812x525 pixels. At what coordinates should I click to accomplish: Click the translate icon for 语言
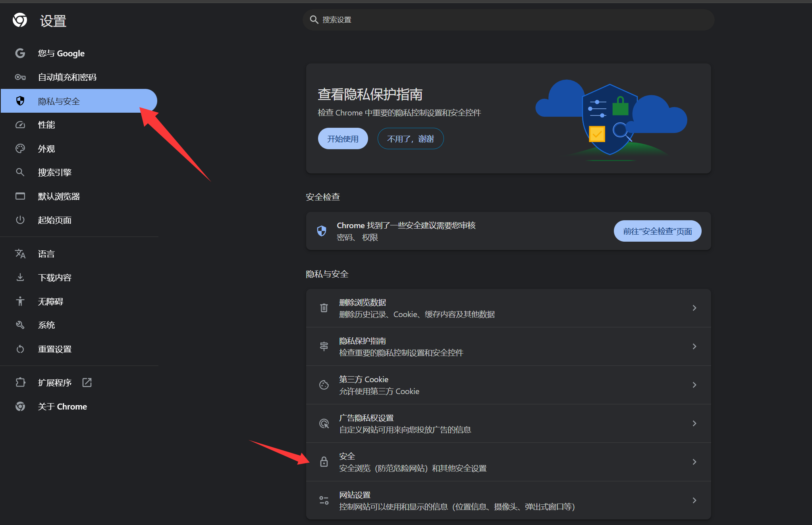click(20, 254)
